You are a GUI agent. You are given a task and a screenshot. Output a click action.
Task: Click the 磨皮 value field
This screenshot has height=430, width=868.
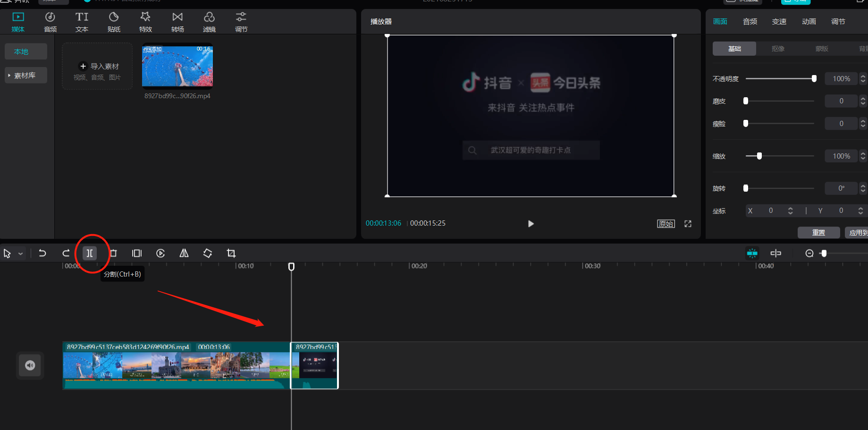click(x=842, y=101)
